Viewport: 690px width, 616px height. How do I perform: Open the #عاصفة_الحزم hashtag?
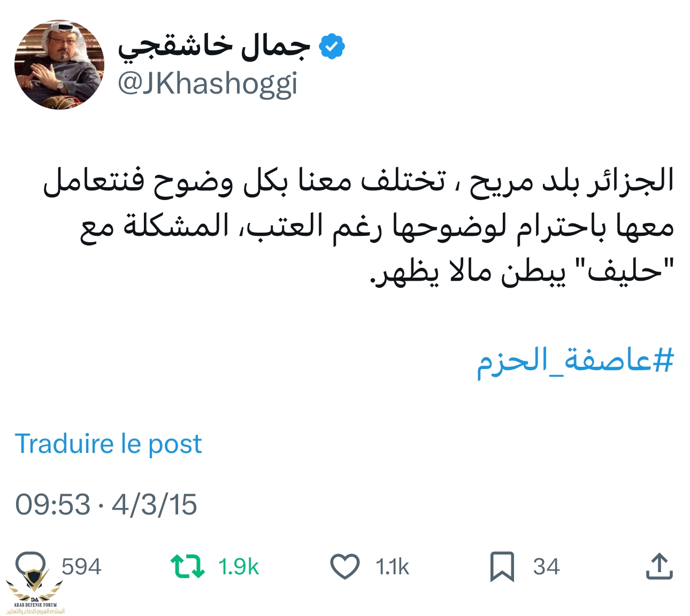[x=575, y=360]
